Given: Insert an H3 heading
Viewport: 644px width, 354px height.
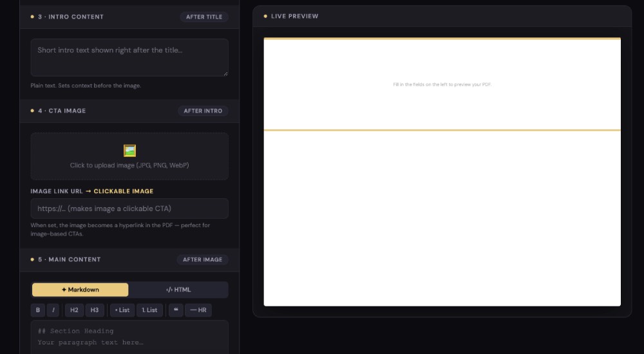Looking at the screenshot, I should (95, 310).
